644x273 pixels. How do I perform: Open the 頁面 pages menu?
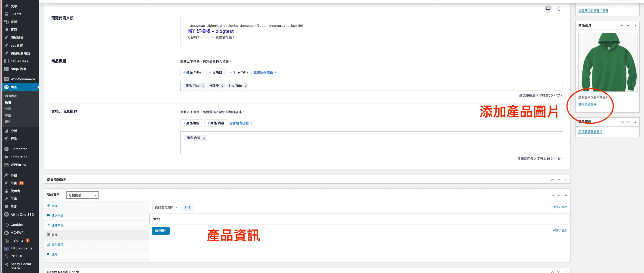click(14, 30)
